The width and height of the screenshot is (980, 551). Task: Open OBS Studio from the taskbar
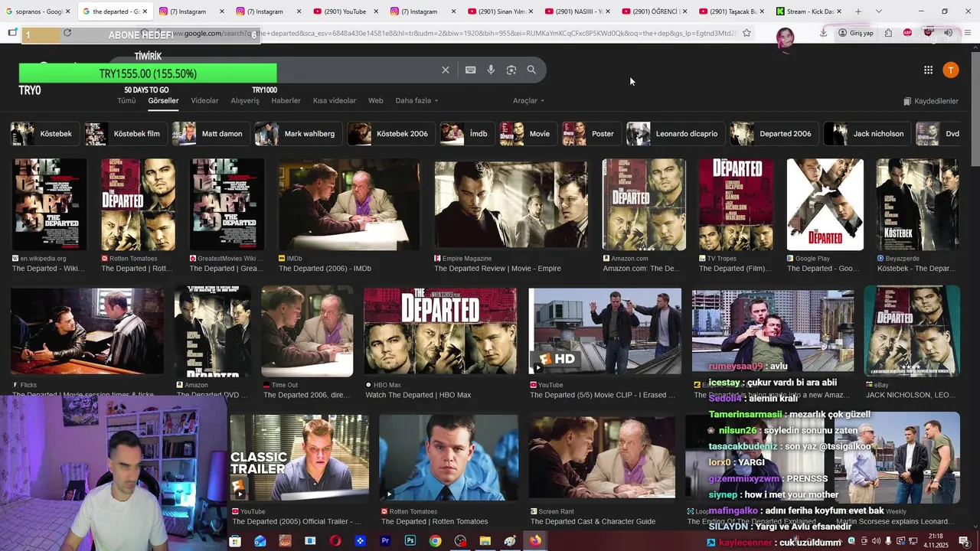coord(460,541)
